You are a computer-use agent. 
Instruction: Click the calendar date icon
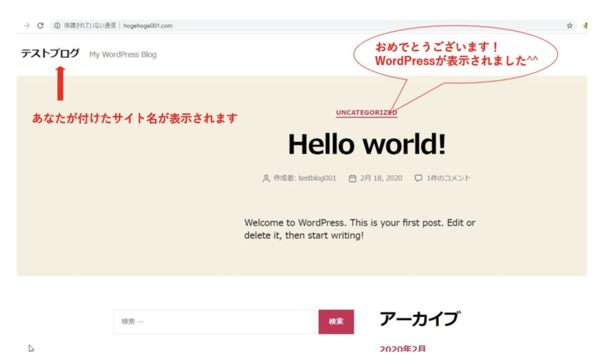coord(352,178)
